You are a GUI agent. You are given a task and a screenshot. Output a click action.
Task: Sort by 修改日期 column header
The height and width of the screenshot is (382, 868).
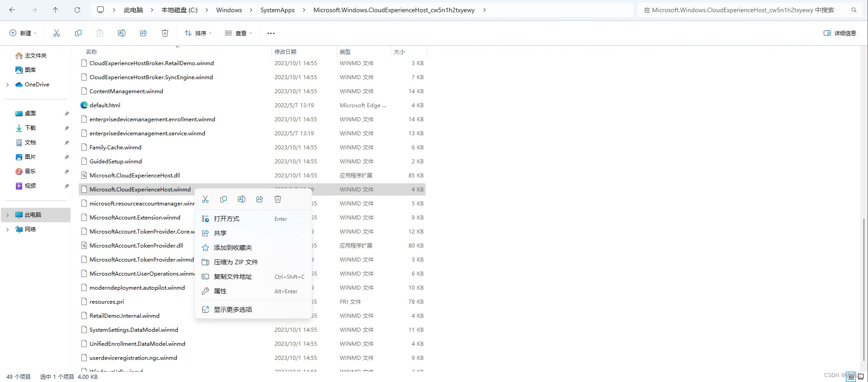[x=285, y=52]
